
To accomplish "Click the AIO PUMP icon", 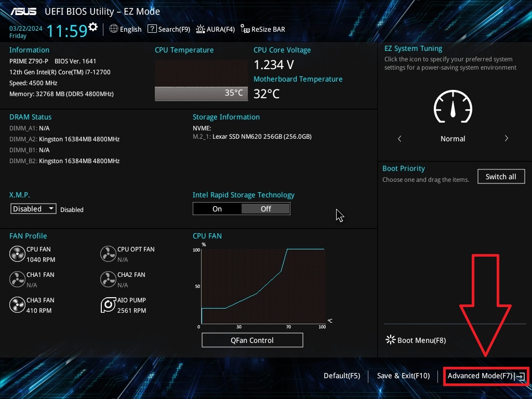I will point(108,305).
